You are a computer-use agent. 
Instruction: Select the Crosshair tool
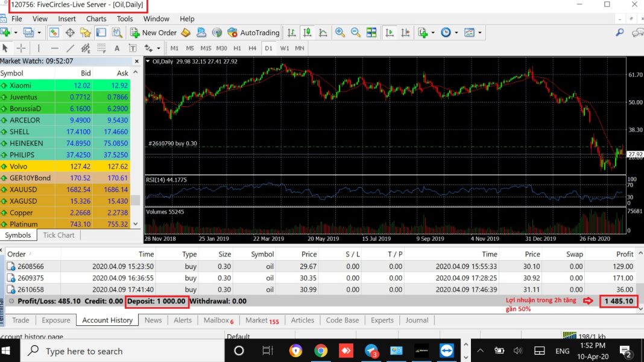click(x=21, y=48)
